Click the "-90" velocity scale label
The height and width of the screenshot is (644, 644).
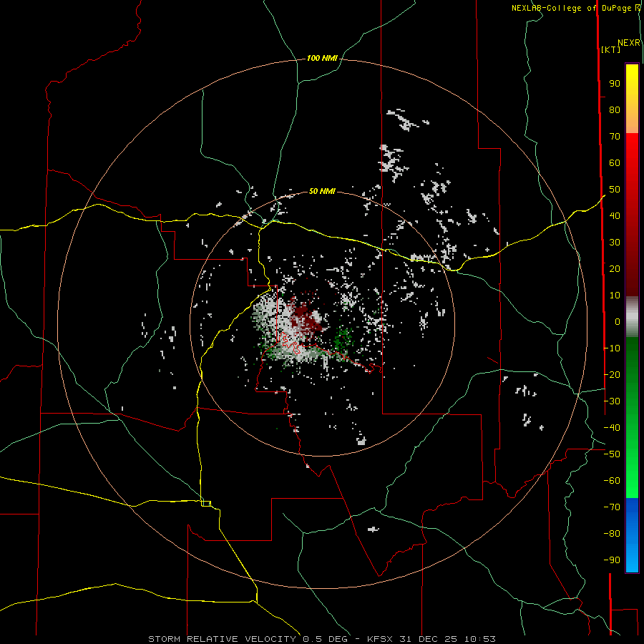pos(612,560)
